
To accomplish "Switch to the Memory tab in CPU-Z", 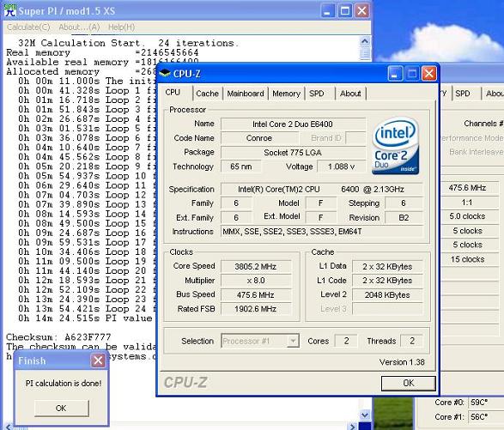I will tap(286, 94).
